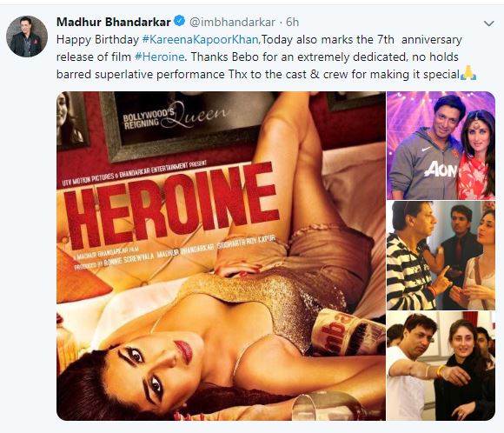Click the blue verified badge icon
The width and height of the screenshot is (504, 433).
179,21
